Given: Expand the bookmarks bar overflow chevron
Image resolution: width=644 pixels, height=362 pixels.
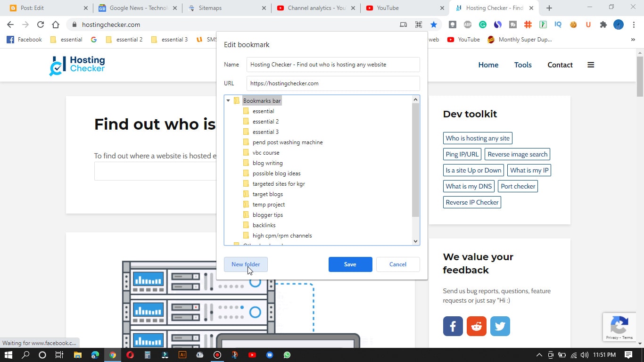Looking at the screenshot, I should tap(633, 40).
